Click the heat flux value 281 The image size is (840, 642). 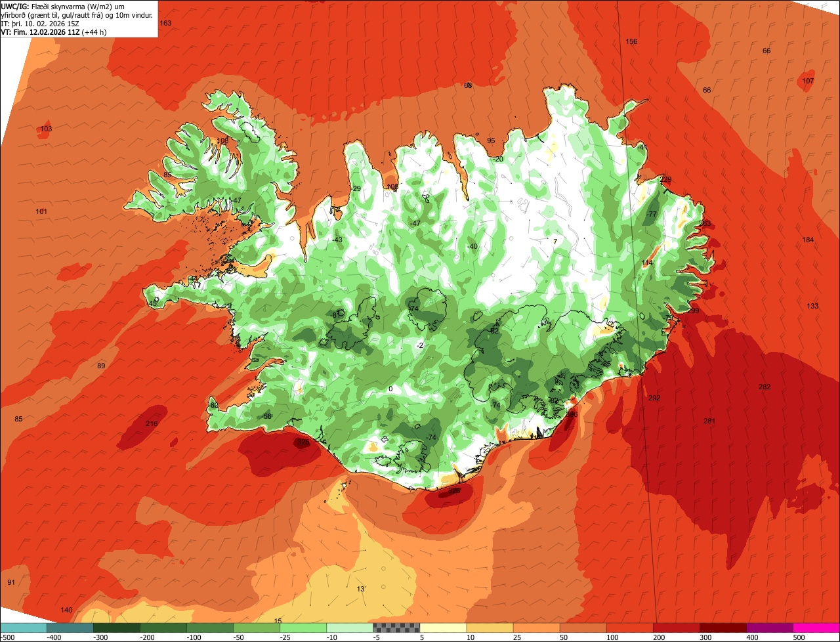point(709,421)
